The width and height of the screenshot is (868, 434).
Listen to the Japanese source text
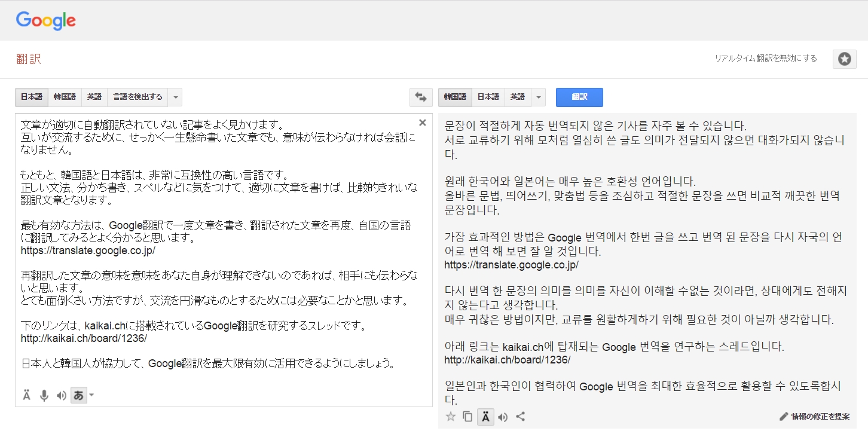[61, 395]
